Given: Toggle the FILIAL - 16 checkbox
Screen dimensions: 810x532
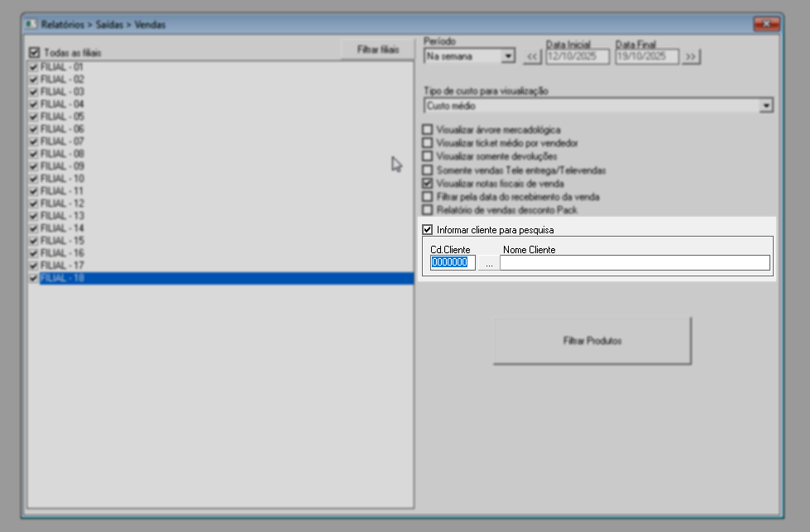Looking at the screenshot, I should point(34,253).
